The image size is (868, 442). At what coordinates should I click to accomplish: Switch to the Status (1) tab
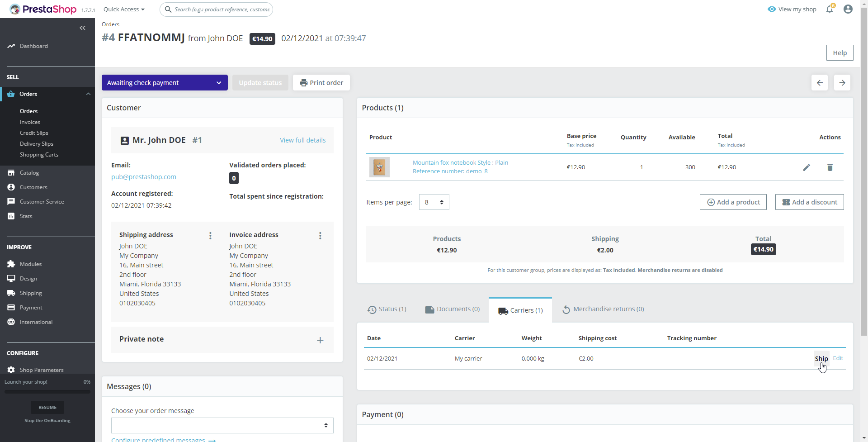pos(387,309)
